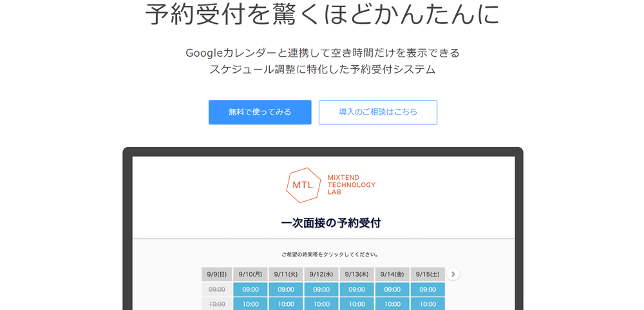644x310 pixels.
Task: Choose the 10:00 slot on 9/12(水)
Action: click(x=321, y=304)
